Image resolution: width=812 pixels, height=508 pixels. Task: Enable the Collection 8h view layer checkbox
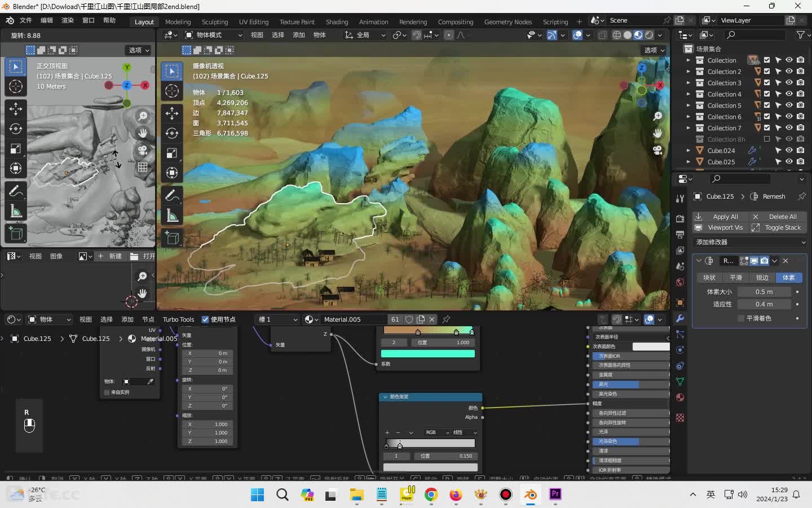767,139
